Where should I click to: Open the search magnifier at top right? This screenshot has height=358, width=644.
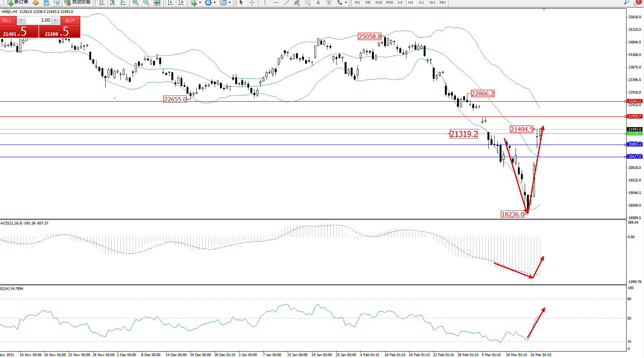click(627, 2)
